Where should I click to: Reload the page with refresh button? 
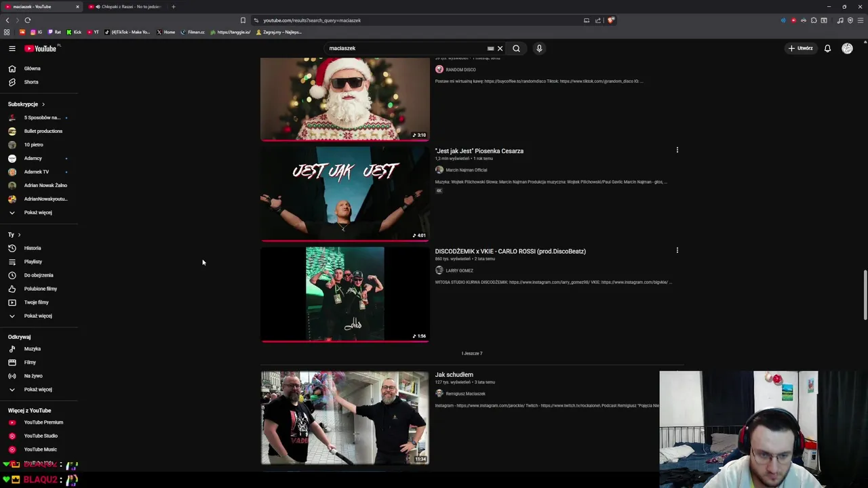pos(27,20)
